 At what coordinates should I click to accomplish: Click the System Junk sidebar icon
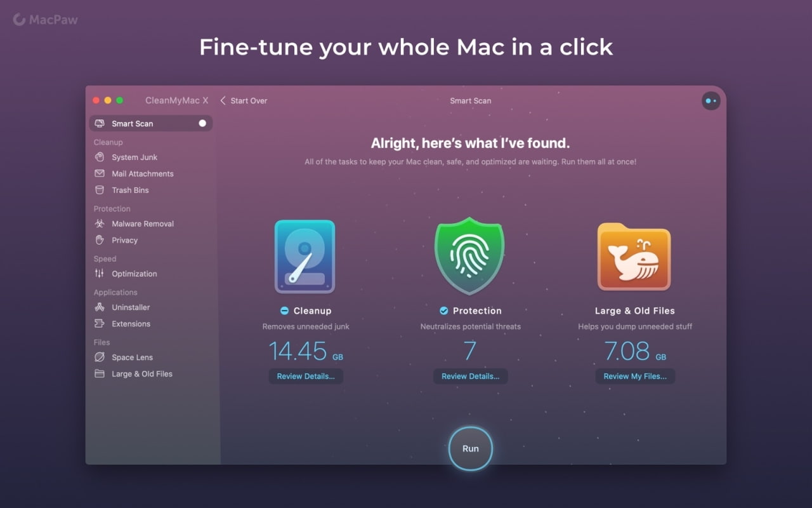[100, 157]
